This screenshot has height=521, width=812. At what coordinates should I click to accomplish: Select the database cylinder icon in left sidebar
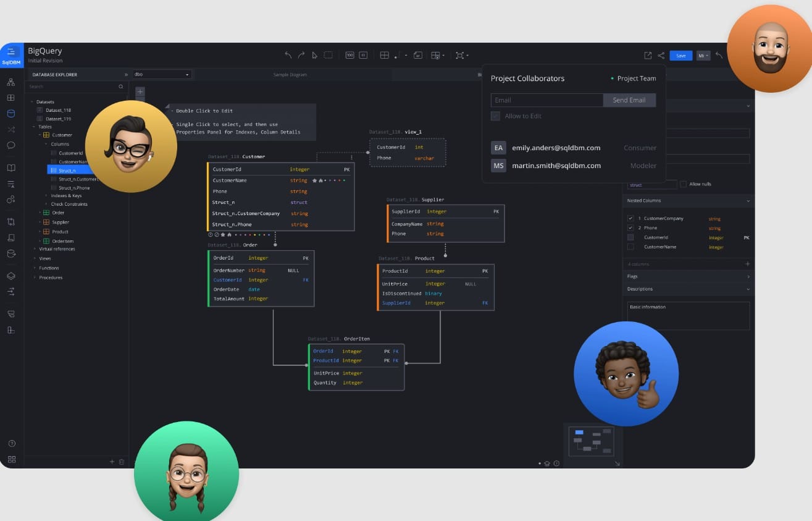11,114
